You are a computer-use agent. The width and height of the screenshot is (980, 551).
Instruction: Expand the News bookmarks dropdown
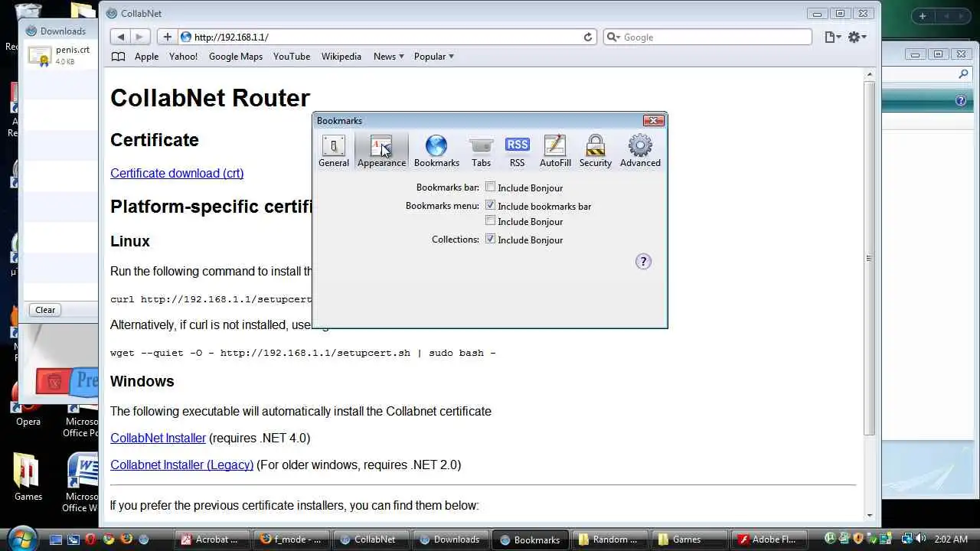click(388, 57)
